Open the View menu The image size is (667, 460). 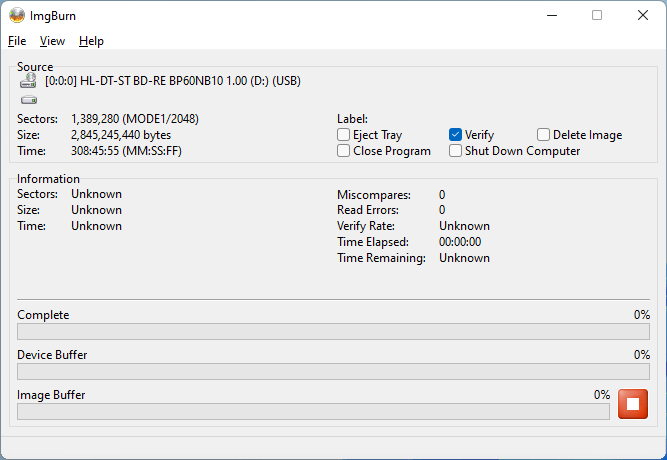coord(52,41)
